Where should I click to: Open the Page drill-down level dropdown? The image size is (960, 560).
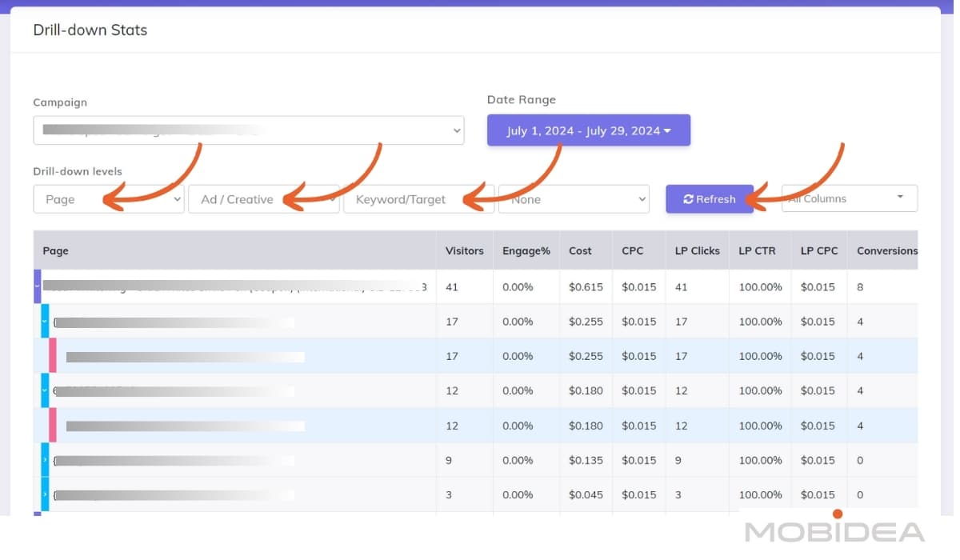point(108,199)
